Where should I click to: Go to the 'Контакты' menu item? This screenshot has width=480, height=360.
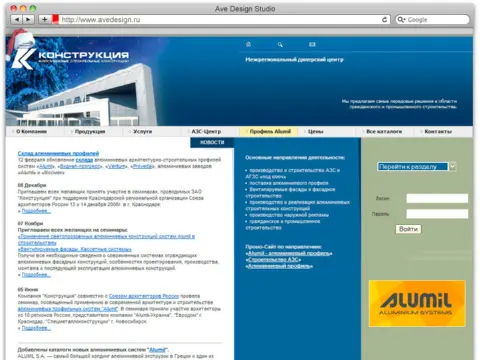[x=438, y=132]
